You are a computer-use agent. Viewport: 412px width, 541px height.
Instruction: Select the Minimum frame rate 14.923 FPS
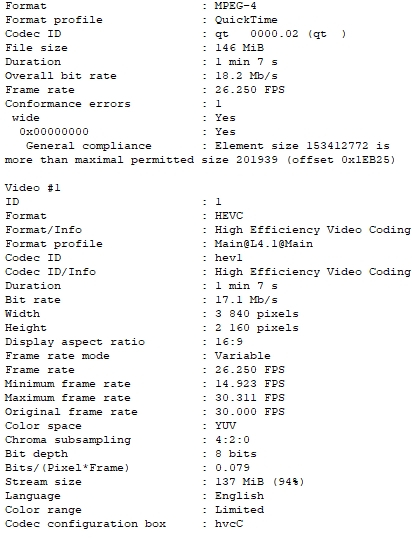point(250,384)
